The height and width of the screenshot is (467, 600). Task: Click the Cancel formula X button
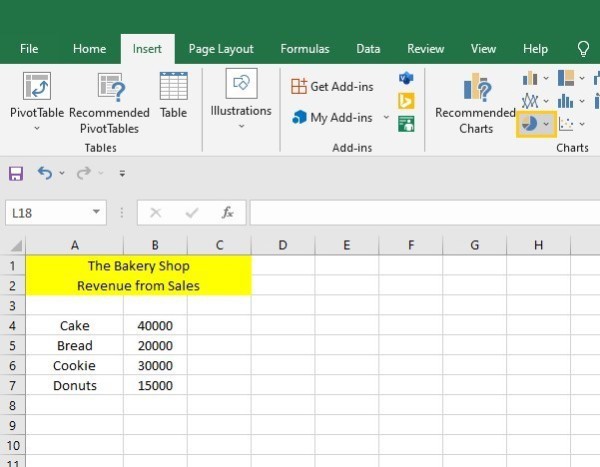(x=155, y=212)
